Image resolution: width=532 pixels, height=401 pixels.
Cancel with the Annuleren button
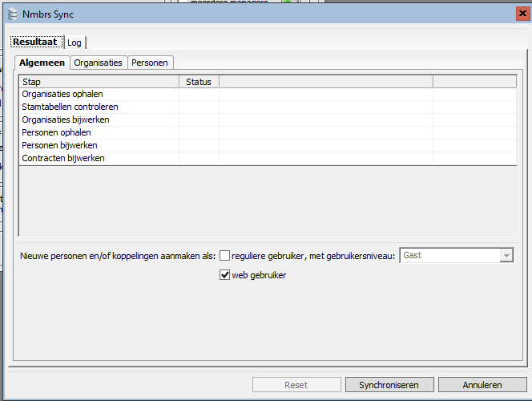(x=482, y=385)
